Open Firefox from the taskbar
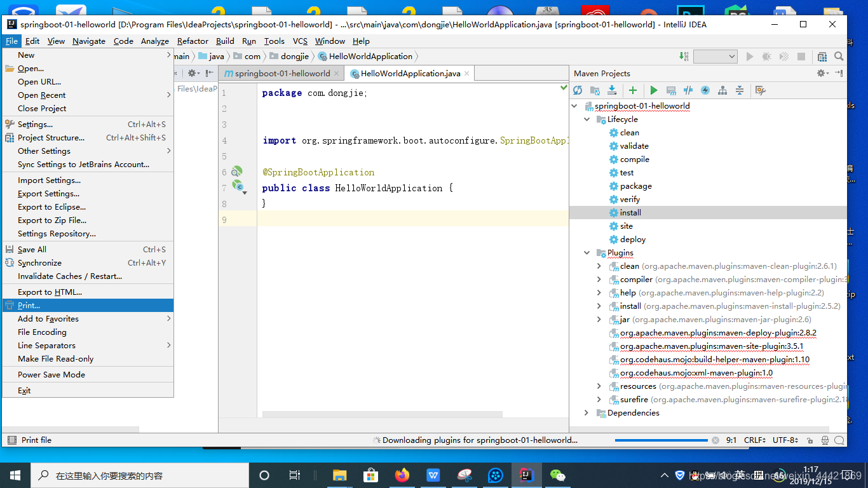Viewport: 868px width, 488px height. point(402,475)
